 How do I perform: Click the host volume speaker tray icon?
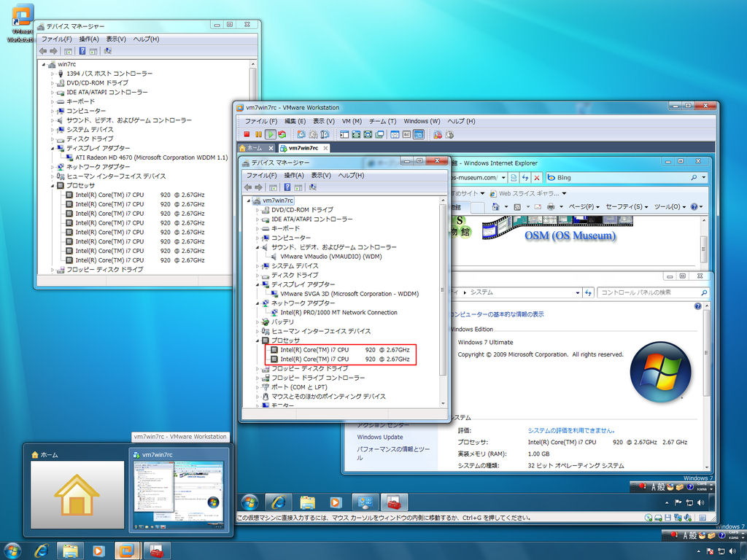(x=732, y=551)
